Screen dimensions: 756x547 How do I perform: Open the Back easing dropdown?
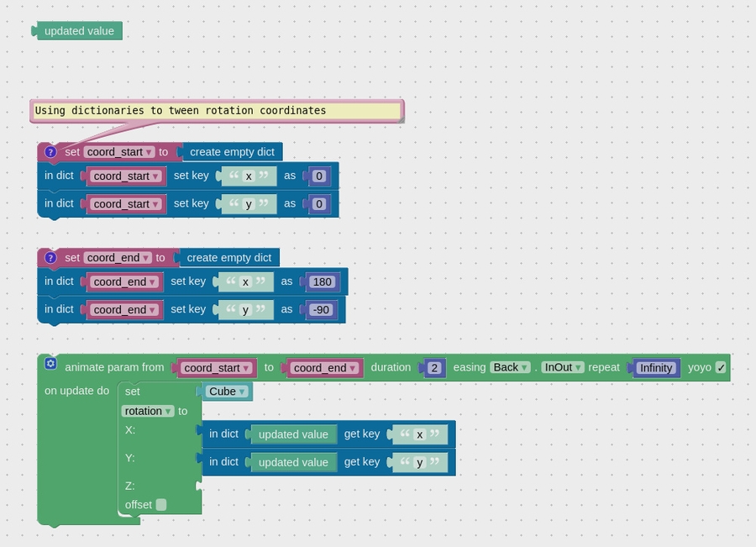510,368
